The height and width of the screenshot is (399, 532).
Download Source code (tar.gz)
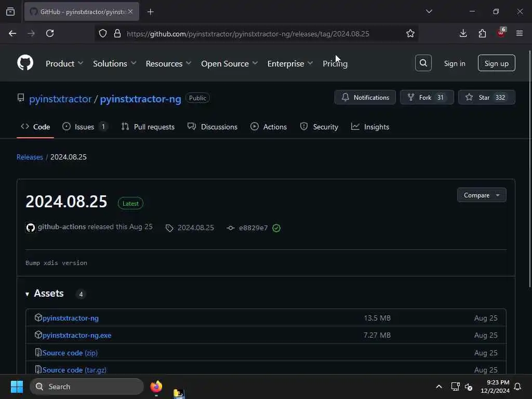pyautogui.click(x=74, y=370)
